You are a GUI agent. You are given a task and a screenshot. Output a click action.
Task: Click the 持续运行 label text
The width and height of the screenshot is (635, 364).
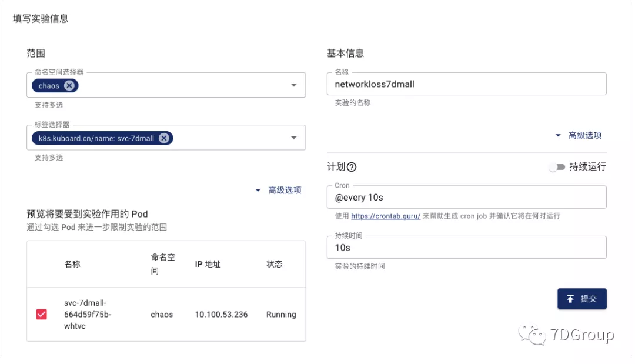[x=587, y=167]
